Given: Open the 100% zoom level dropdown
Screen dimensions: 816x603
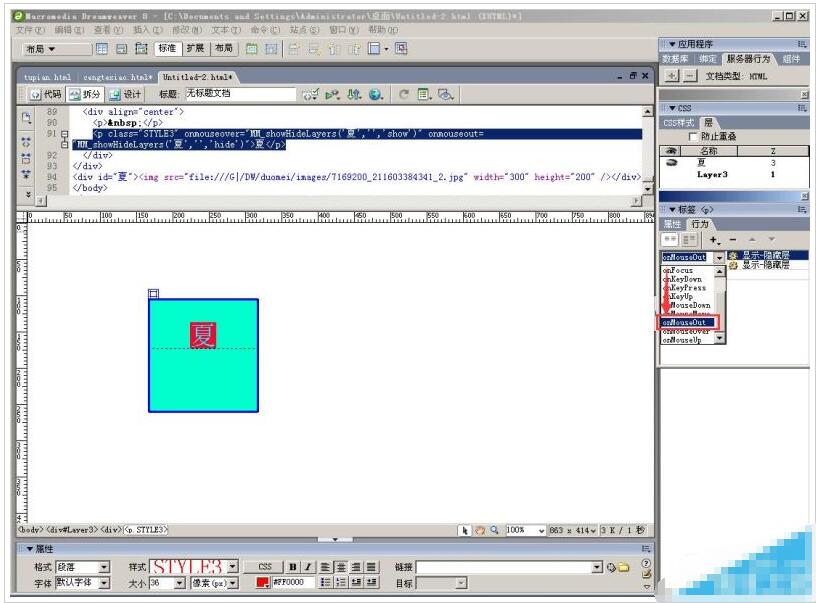Looking at the screenshot, I should point(542,530).
